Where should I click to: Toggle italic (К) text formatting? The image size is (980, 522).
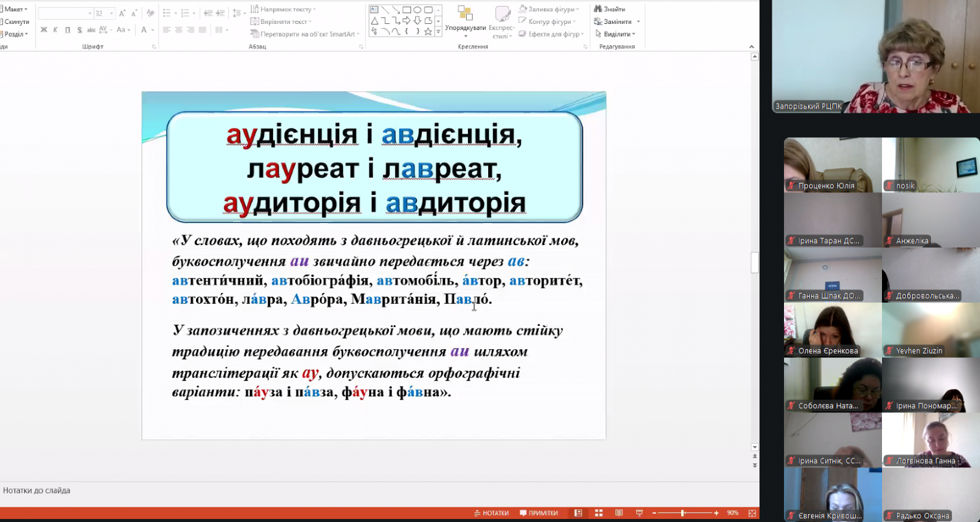pos(55,30)
